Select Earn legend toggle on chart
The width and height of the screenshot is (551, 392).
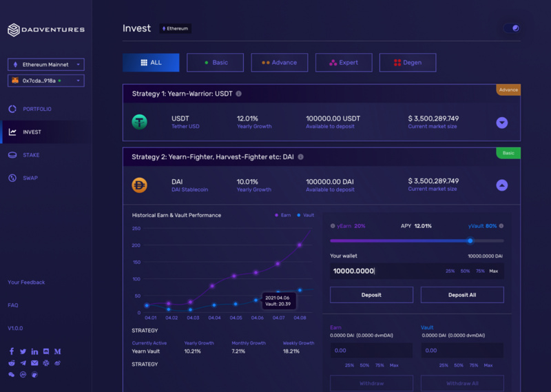point(282,215)
